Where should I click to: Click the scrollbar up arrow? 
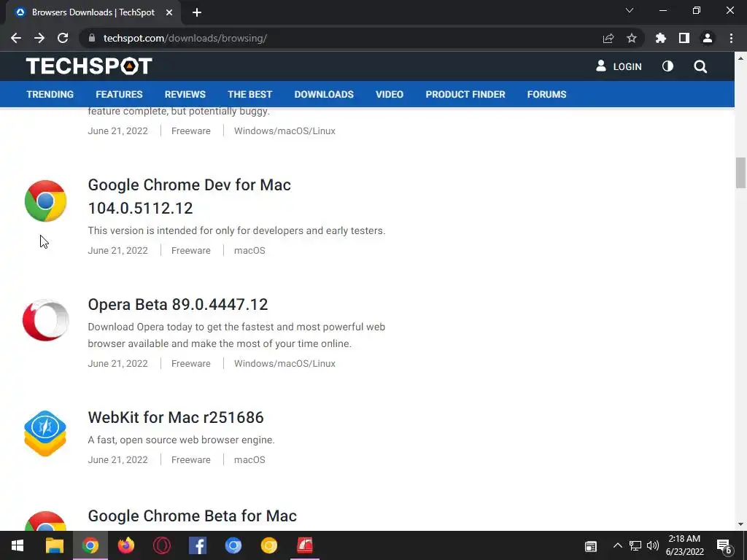(x=740, y=58)
